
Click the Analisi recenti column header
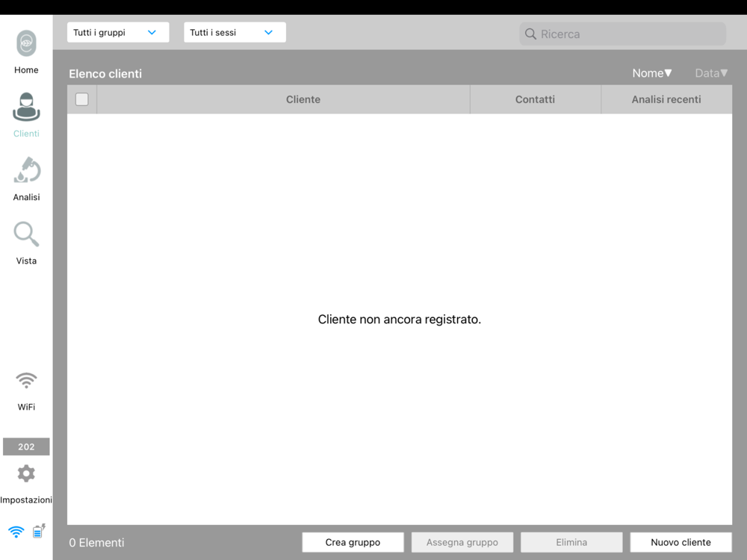(x=666, y=99)
